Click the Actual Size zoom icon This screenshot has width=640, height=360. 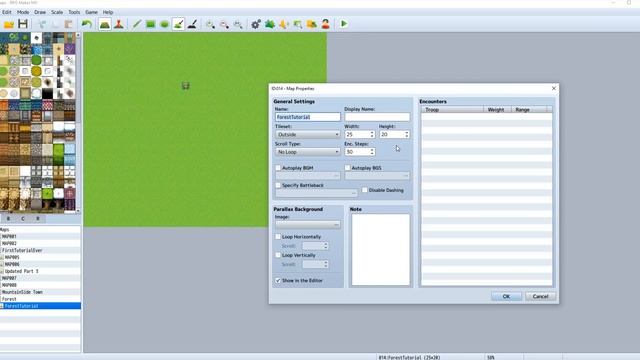(x=238, y=24)
